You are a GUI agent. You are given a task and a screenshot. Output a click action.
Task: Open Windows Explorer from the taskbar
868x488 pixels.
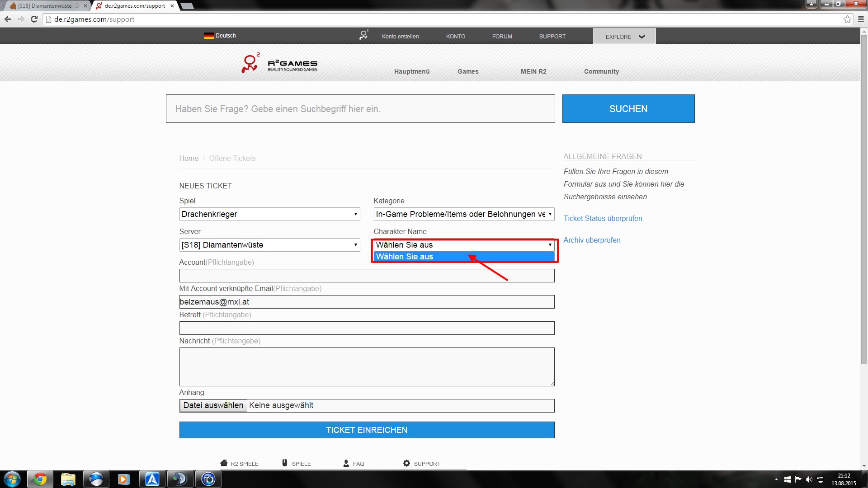pyautogui.click(x=68, y=479)
